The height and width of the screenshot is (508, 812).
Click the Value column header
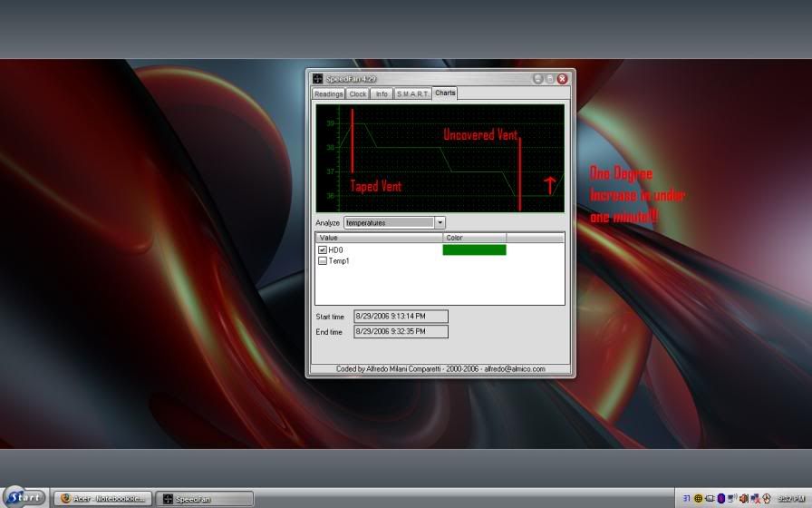379,238
